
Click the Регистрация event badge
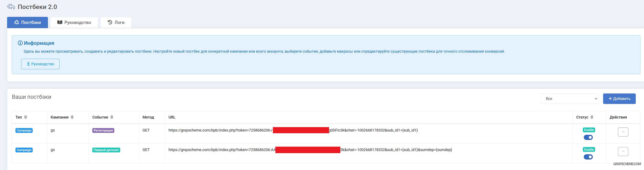point(103,130)
